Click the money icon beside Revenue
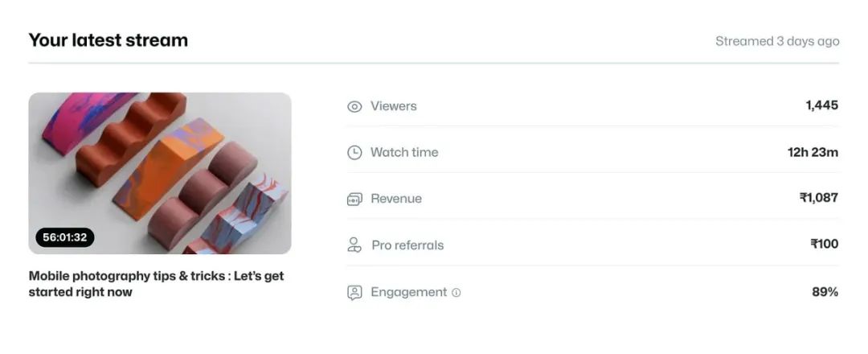 point(354,199)
